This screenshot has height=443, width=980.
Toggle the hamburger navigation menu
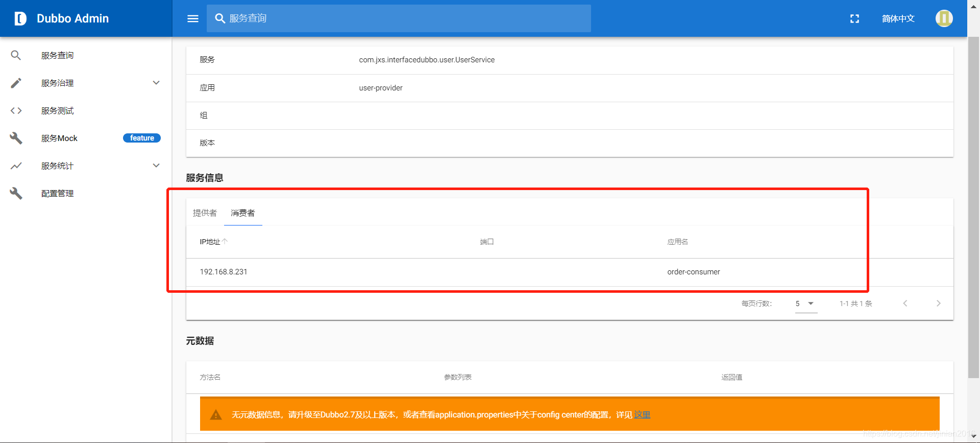(x=193, y=19)
